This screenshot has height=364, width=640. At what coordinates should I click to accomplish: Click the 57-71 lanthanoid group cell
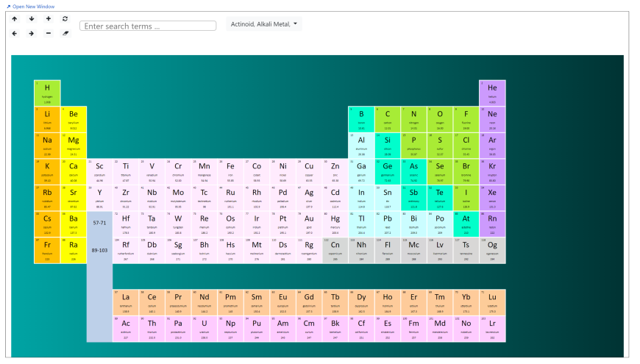(99, 223)
